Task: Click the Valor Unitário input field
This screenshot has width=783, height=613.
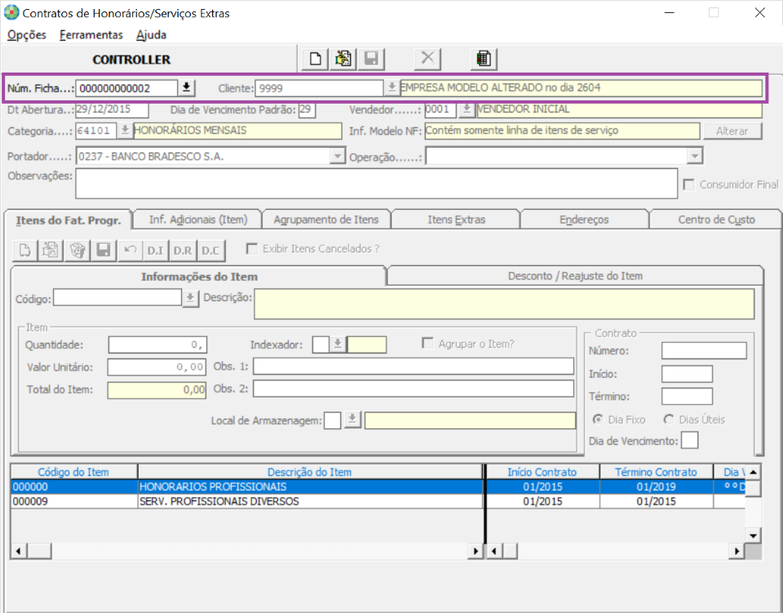Action: point(156,367)
